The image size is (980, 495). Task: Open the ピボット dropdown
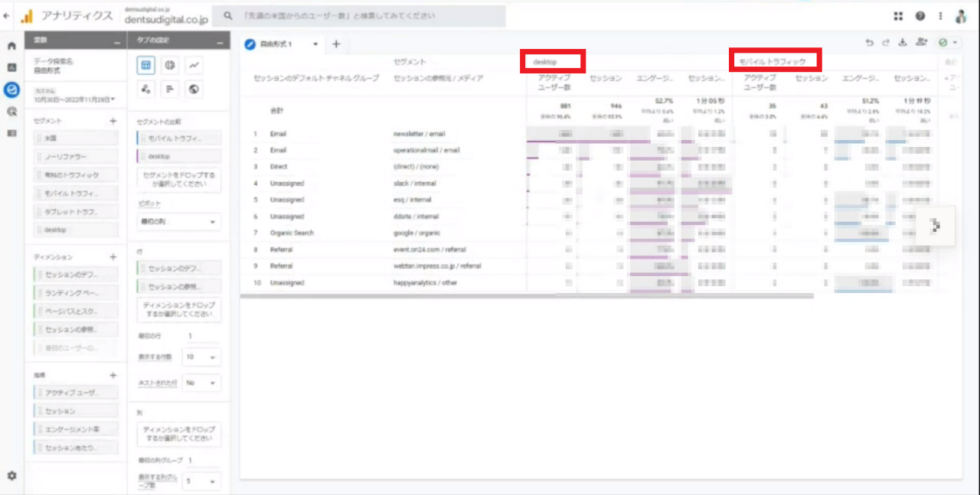point(179,222)
